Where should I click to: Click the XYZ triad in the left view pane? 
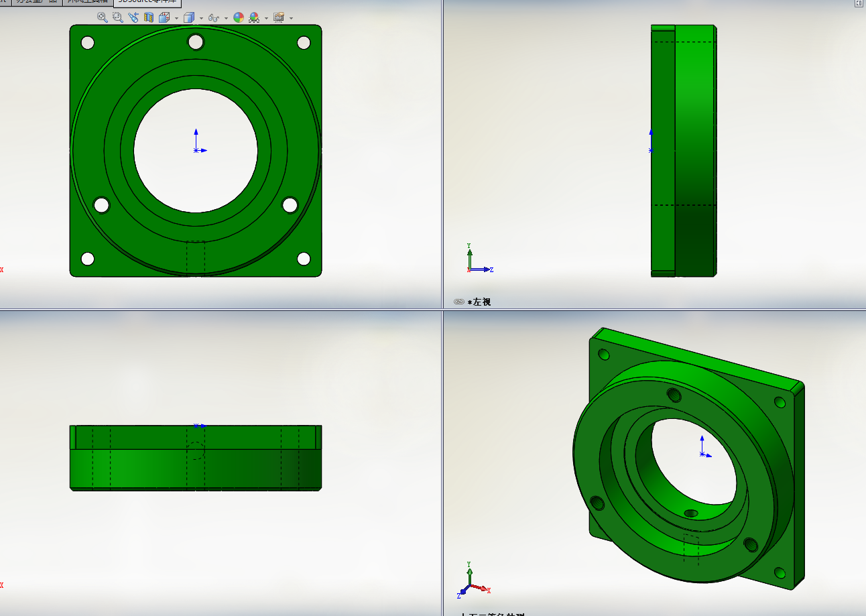click(x=479, y=259)
